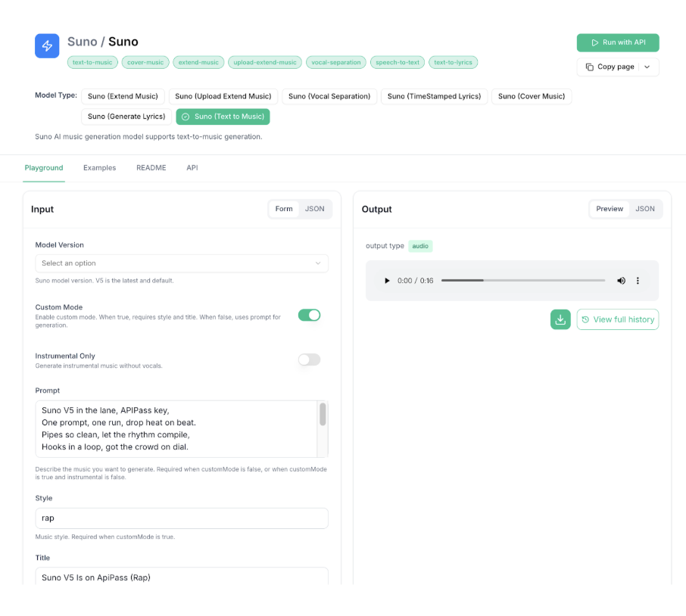Open the Model Version dropdown
The image size is (686, 616).
click(182, 263)
